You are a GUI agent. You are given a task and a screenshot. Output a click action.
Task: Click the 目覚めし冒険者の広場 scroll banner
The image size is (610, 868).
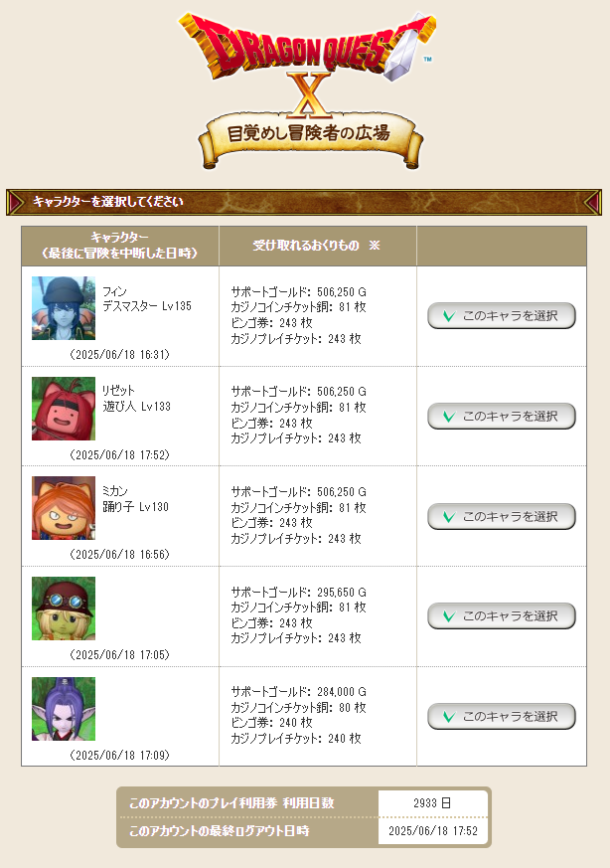tap(311, 139)
